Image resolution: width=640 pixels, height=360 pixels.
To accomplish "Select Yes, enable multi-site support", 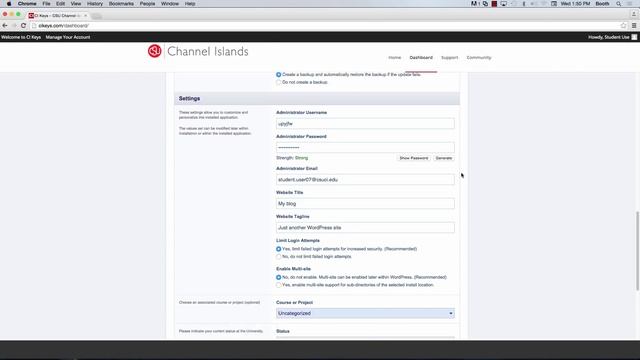I will 278,285.
